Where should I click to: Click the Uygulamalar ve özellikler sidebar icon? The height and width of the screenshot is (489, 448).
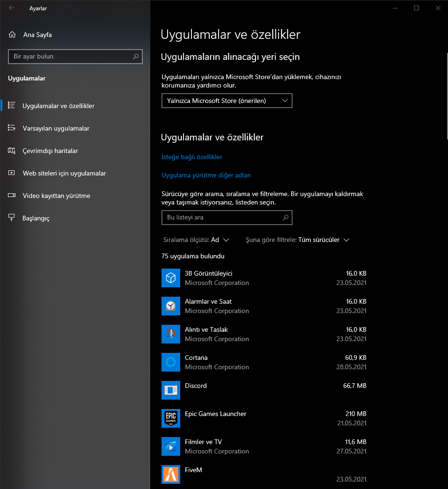(x=12, y=105)
